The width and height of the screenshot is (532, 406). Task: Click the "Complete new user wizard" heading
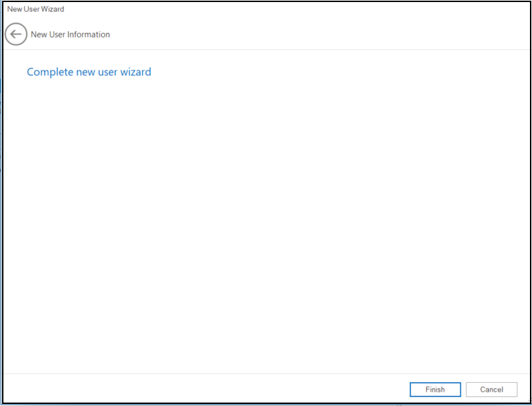[x=89, y=72]
